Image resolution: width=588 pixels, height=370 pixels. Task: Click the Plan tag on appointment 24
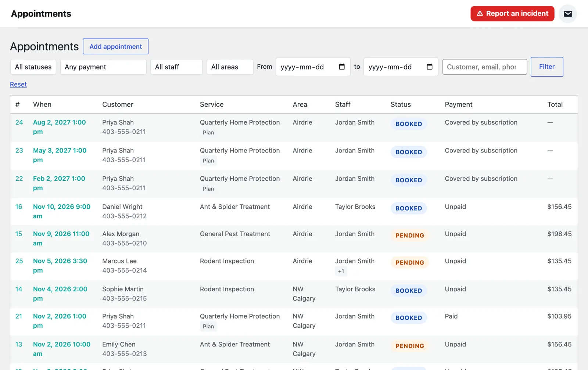coord(208,133)
